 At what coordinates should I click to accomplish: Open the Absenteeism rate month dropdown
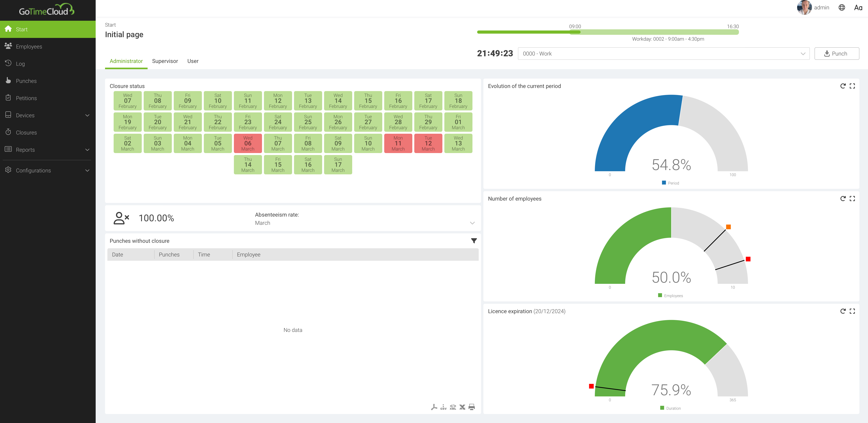(472, 223)
